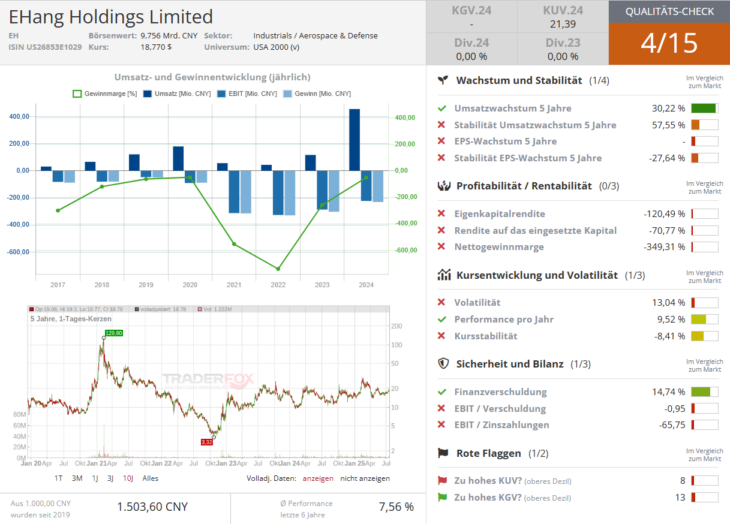Viewport: 730px width, 524px height.
Task: Click the yellow market bar for Performance pro Jahr
Action: pyautogui.click(x=704, y=319)
